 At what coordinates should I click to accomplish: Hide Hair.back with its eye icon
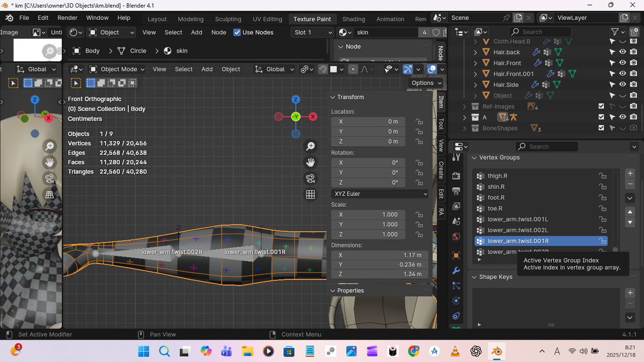pos(623,52)
